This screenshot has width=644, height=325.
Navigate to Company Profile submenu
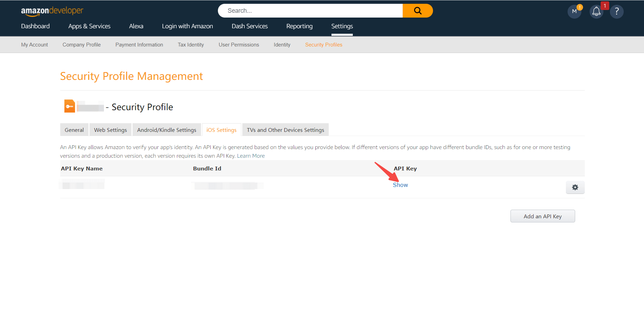coord(82,45)
